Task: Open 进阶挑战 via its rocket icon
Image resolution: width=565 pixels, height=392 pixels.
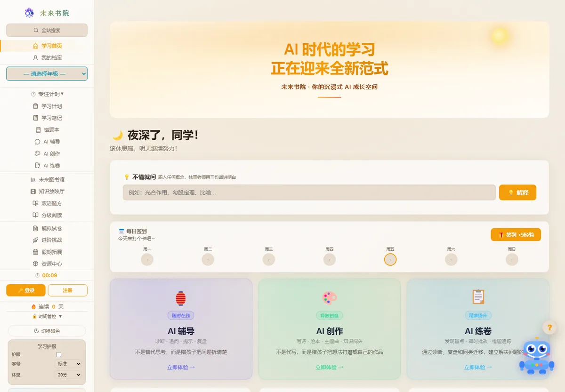Action: pyautogui.click(x=35, y=240)
